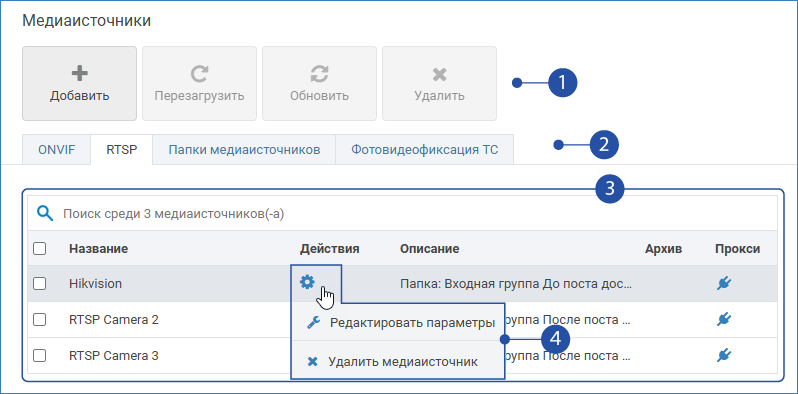Select the RTSP tab
Viewport: 798px width, 394px height.
[x=122, y=150]
